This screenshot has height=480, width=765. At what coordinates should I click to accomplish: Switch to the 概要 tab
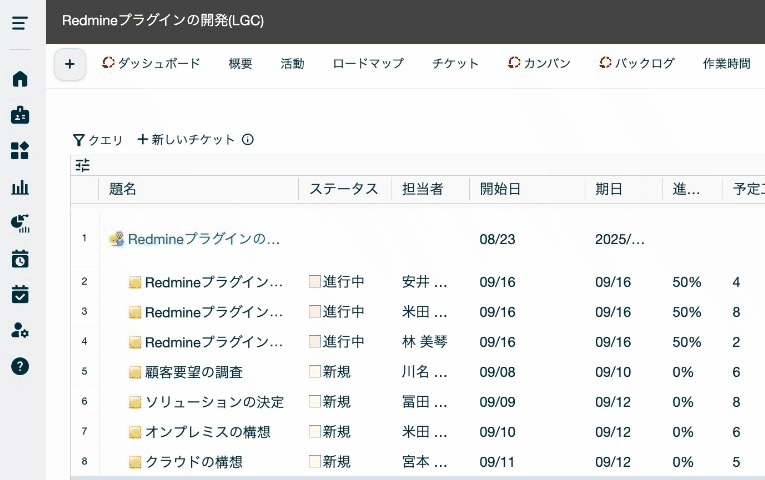coord(241,63)
